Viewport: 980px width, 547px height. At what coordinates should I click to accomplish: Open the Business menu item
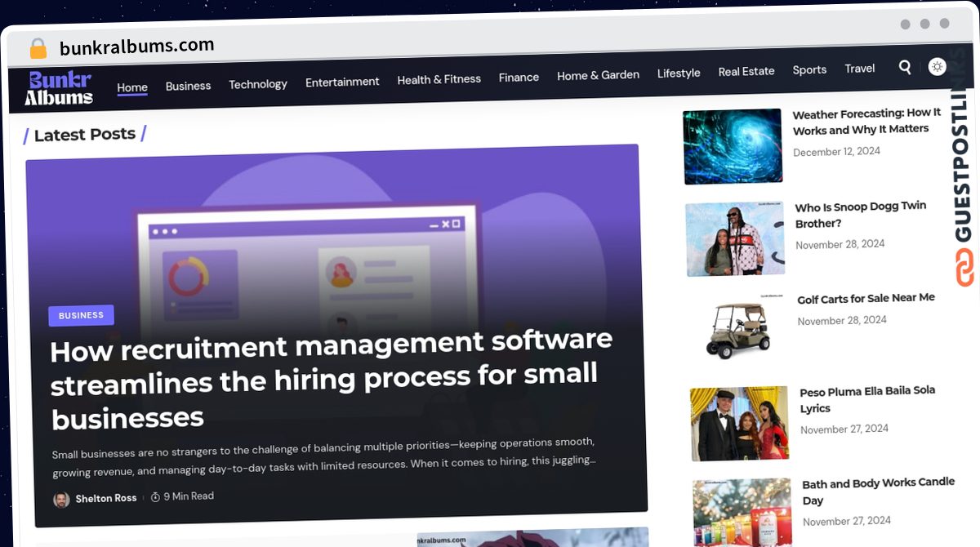pyautogui.click(x=188, y=86)
